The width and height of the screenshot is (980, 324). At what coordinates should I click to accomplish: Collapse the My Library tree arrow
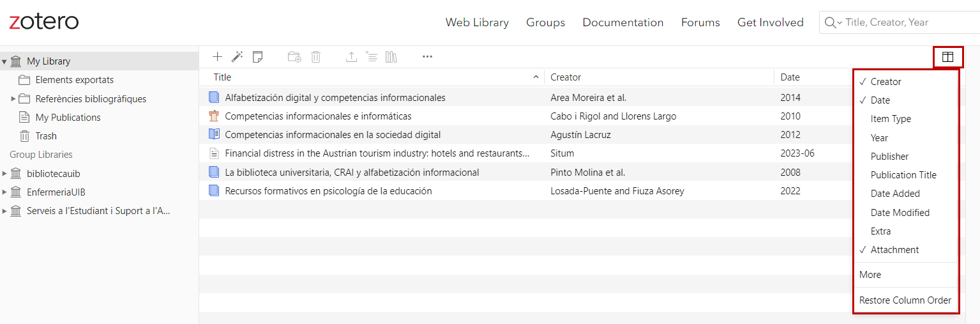pos(4,61)
